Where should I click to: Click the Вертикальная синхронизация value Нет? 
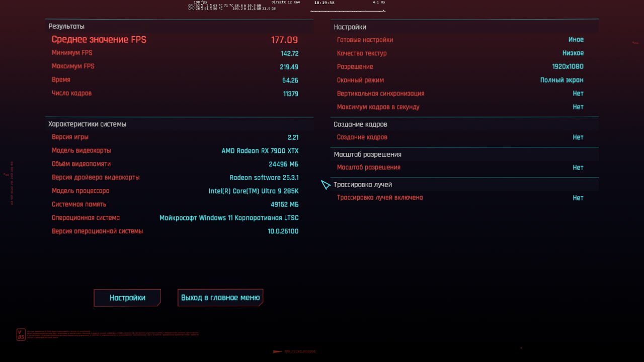pyautogui.click(x=578, y=94)
